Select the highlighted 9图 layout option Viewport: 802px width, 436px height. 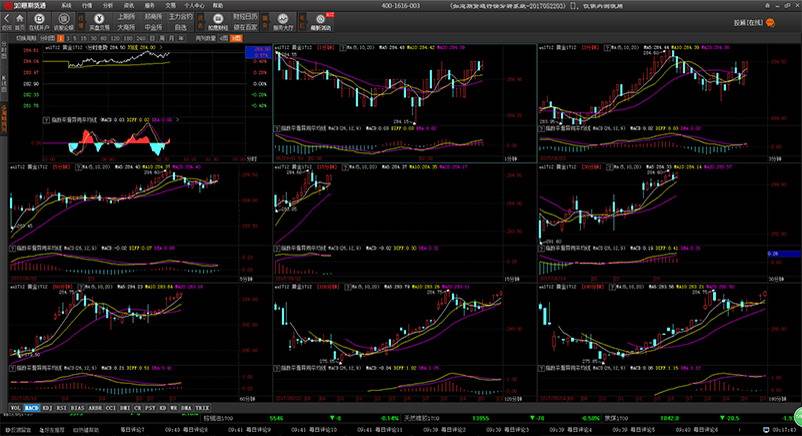coord(236,38)
